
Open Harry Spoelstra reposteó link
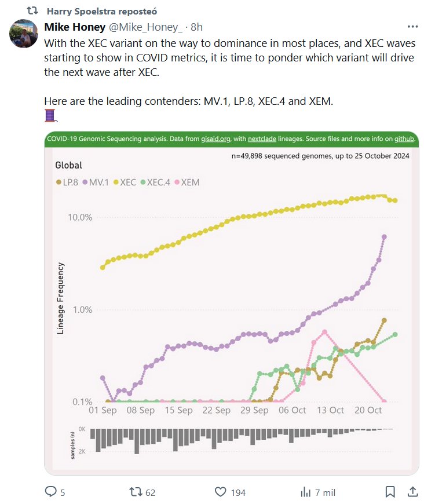pos(101,11)
